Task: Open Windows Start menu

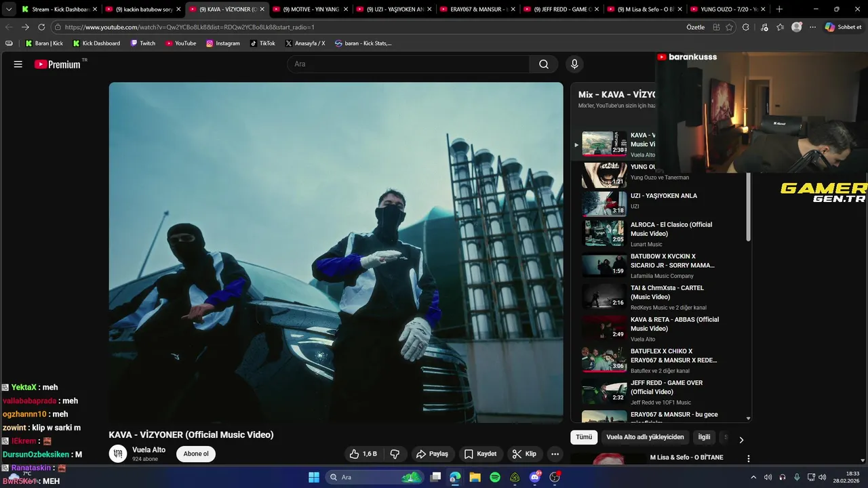Action: click(314, 477)
